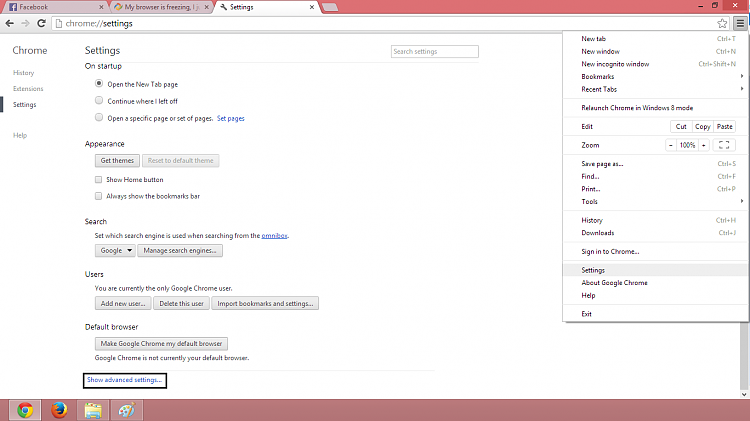Make Google Chrome my default browser

(161, 343)
